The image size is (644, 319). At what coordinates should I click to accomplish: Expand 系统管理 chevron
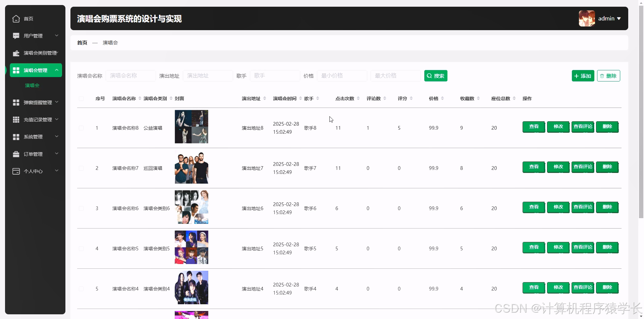[x=57, y=136]
